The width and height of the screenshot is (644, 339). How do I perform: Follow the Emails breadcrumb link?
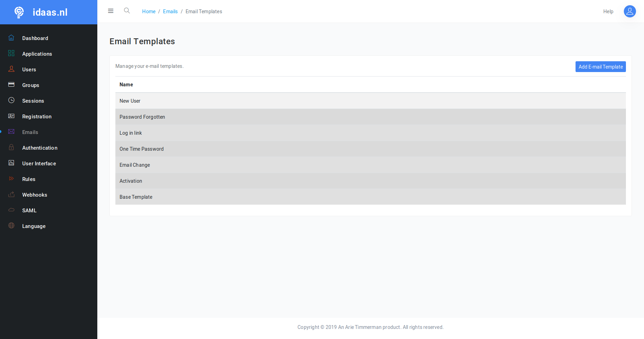170,11
